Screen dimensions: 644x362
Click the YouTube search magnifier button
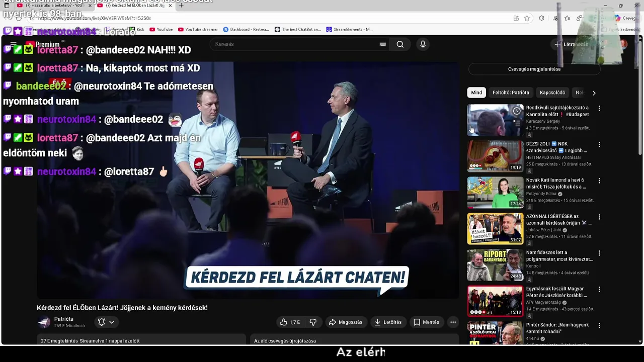tap(400, 44)
